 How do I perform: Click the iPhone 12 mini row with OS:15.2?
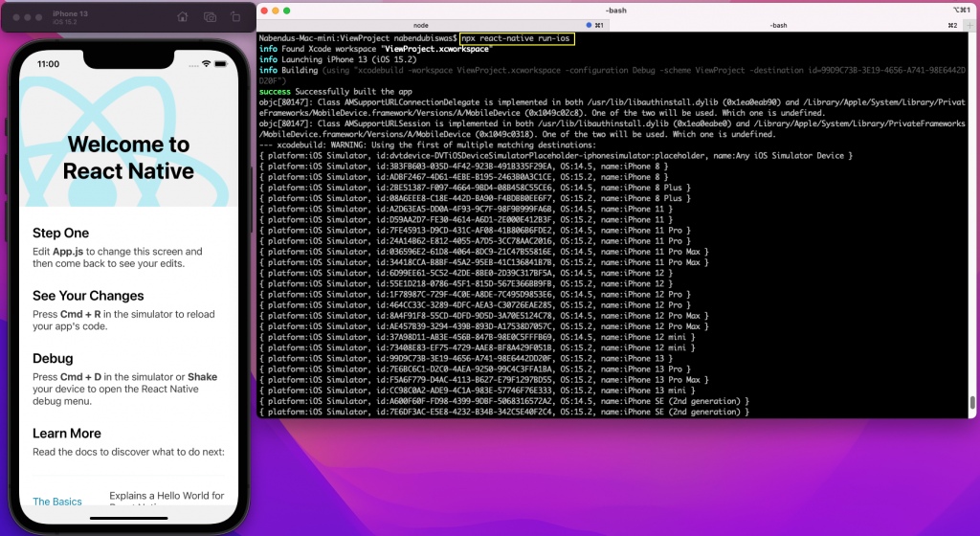click(x=477, y=348)
